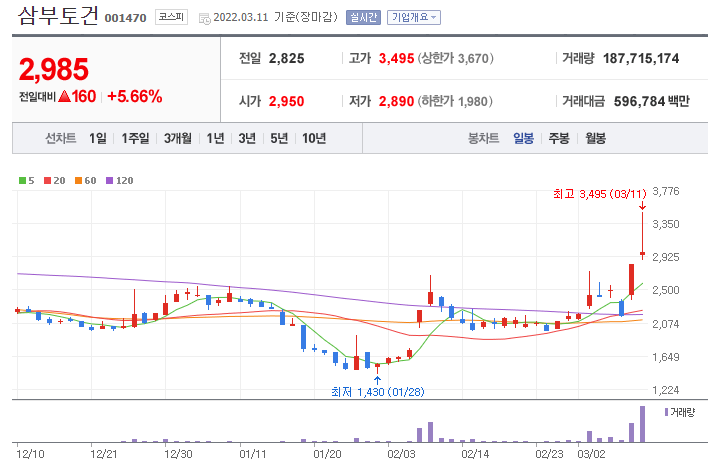This screenshot has width=708, height=468.
Task: Switch to 월봉 monthly candle chart
Action: click(x=596, y=138)
